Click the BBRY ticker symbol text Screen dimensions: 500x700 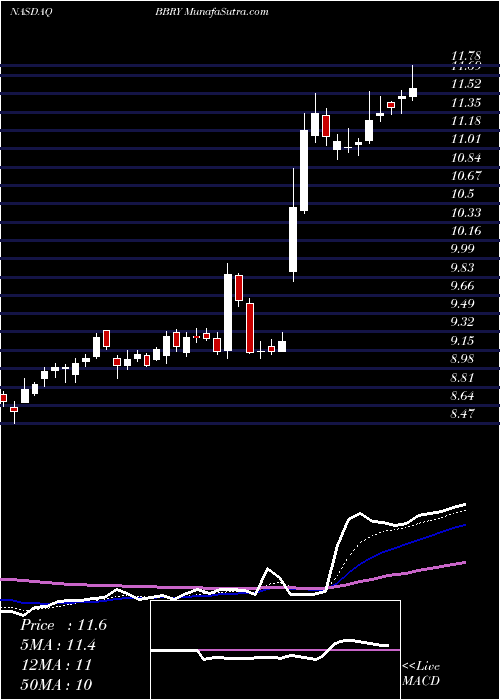click(x=168, y=12)
